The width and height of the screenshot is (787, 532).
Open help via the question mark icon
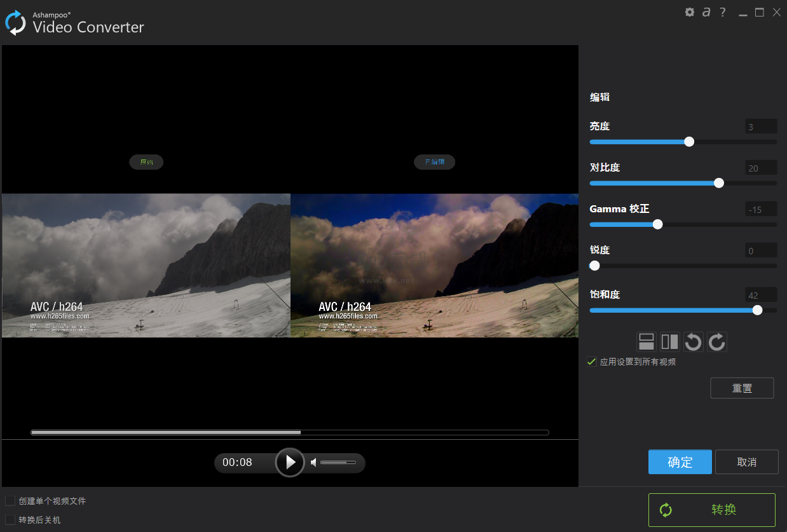click(722, 12)
